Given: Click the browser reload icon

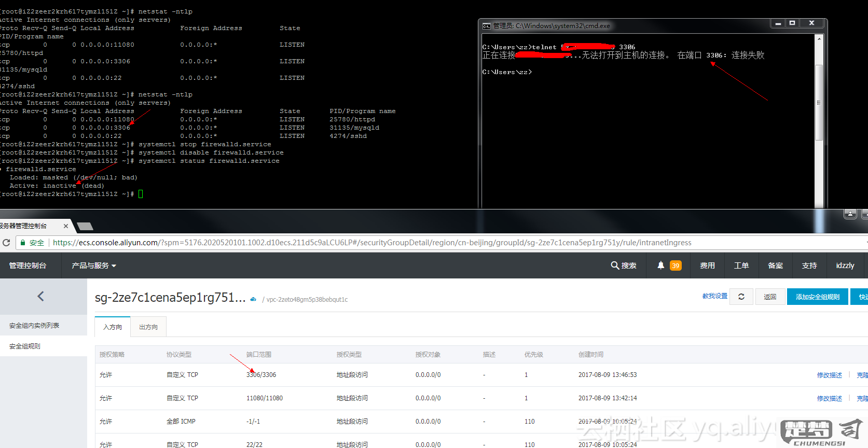Looking at the screenshot, I should 6,243.
